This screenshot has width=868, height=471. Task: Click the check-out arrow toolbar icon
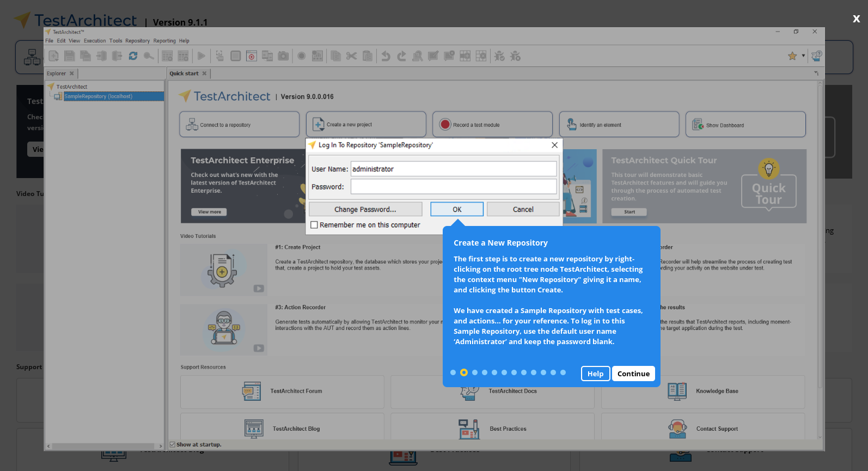117,56
